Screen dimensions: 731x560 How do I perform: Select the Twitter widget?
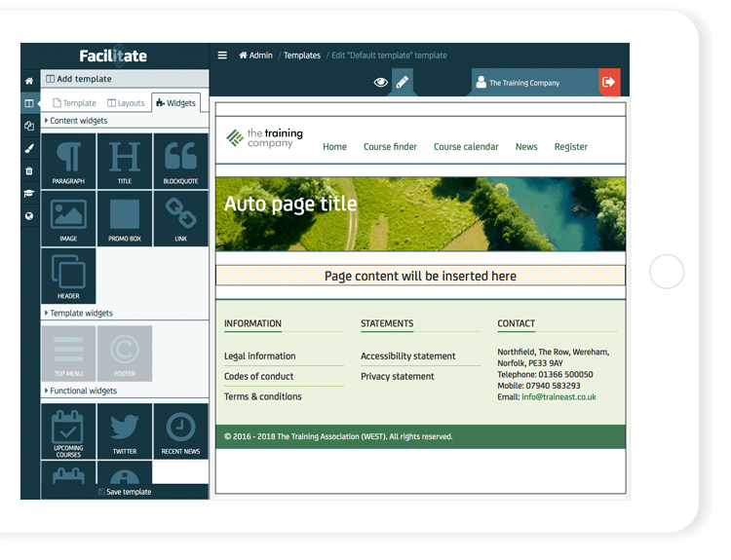pyautogui.click(x=125, y=430)
